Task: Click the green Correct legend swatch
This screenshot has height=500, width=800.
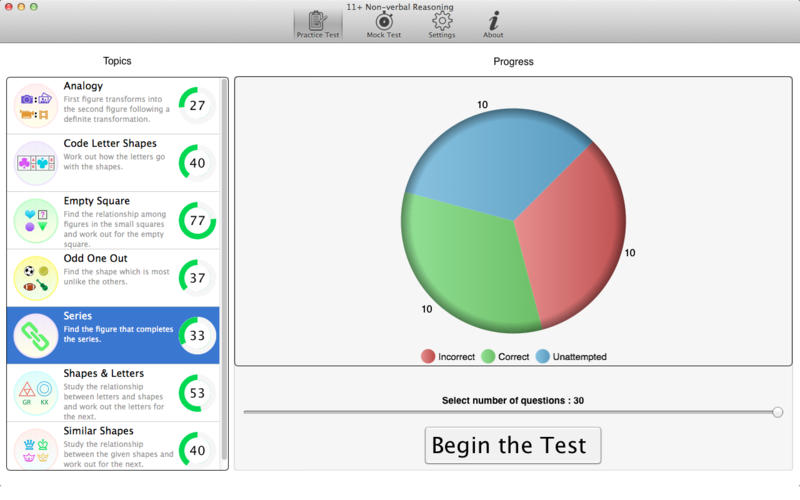Action: (x=488, y=357)
